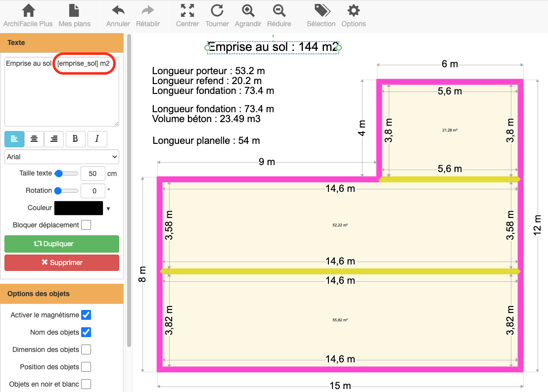Viewport: 548px width, 392px height.
Task: Check Dimension des objets option
Action: 86,349
